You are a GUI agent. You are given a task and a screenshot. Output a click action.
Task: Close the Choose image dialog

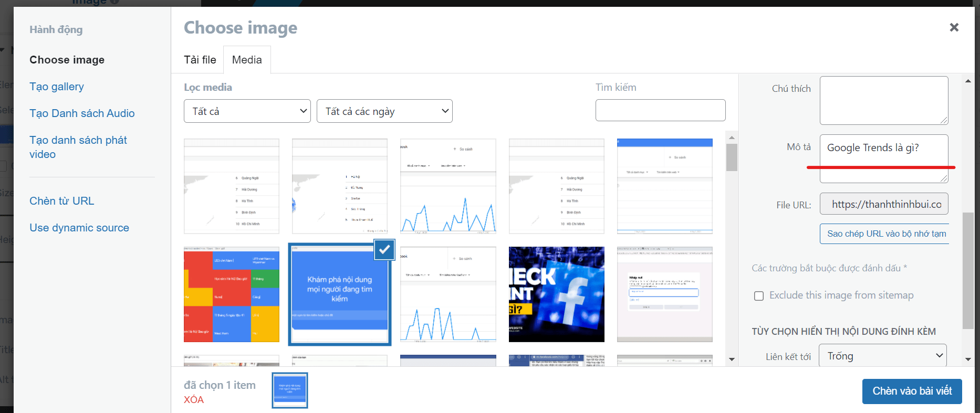(954, 27)
